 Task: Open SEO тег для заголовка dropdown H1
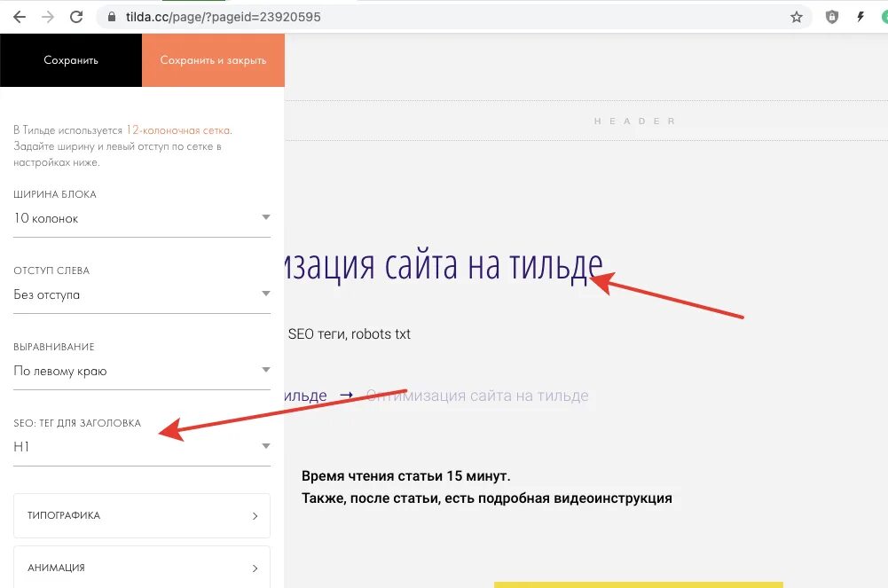click(142, 447)
